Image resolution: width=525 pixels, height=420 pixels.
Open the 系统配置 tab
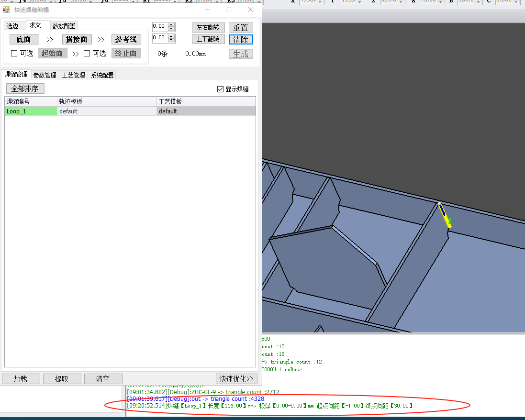[x=102, y=75]
